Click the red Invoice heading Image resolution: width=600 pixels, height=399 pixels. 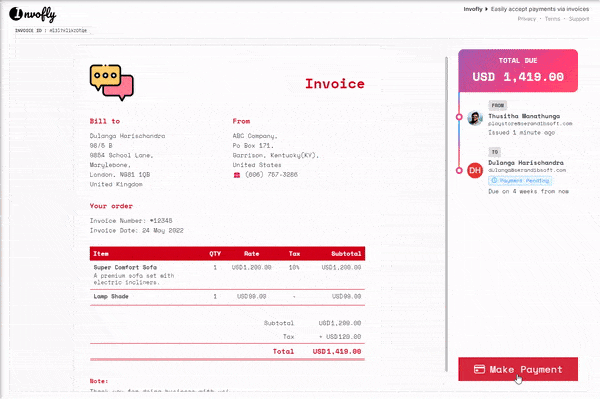(x=334, y=84)
